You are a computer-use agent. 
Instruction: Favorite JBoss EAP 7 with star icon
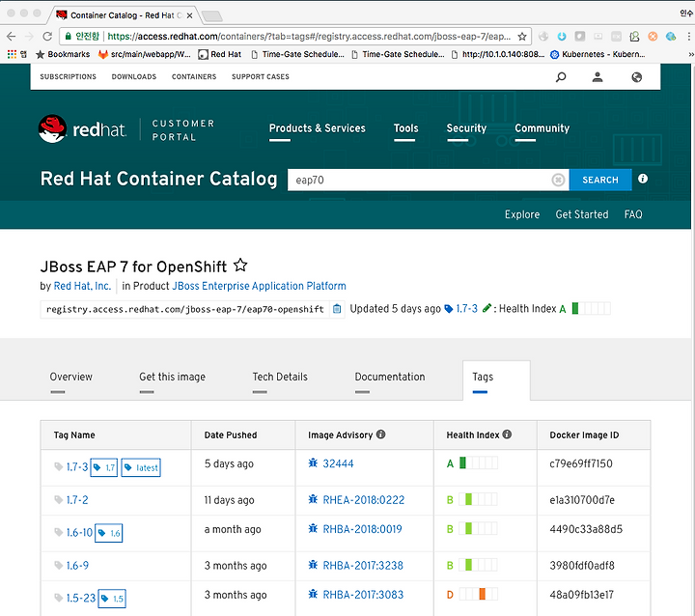point(240,266)
